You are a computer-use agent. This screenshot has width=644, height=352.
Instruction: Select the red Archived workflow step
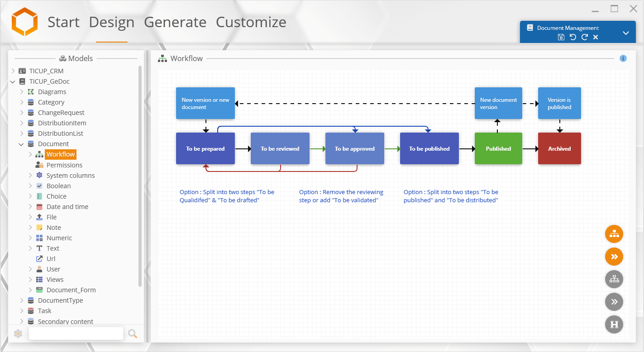pos(559,148)
